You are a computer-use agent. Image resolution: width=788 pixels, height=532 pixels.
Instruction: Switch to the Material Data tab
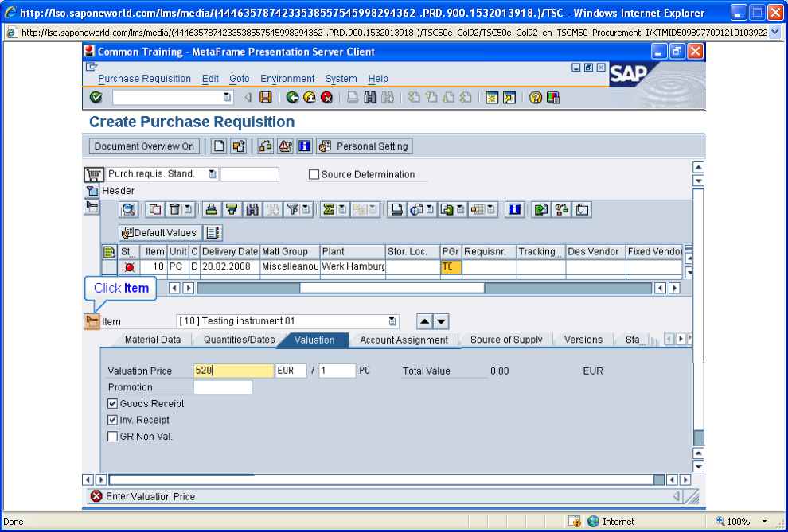point(153,340)
